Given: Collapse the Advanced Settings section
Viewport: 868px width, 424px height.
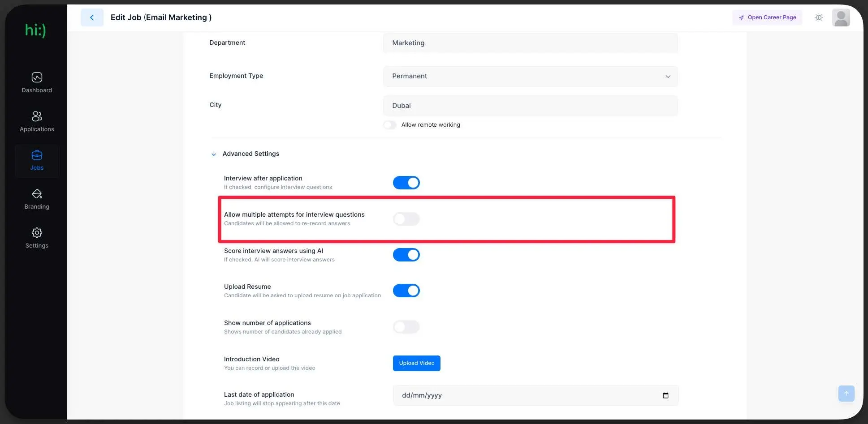Looking at the screenshot, I should pyautogui.click(x=214, y=154).
